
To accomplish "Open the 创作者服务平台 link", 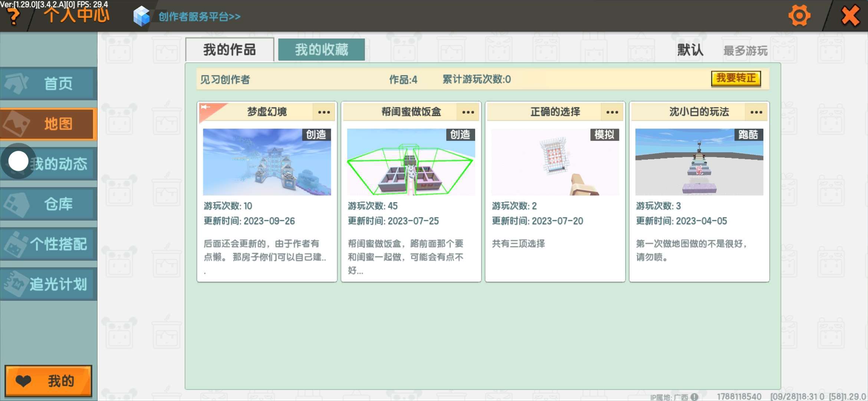I will click(x=200, y=17).
